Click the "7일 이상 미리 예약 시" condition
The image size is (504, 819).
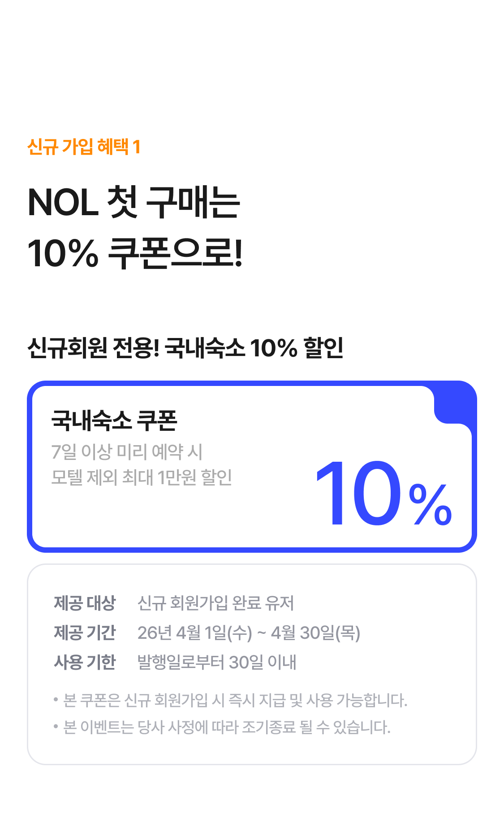(127, 451)
